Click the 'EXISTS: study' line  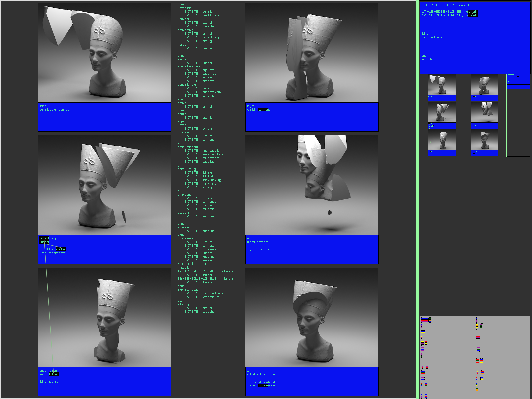point(199,312)
